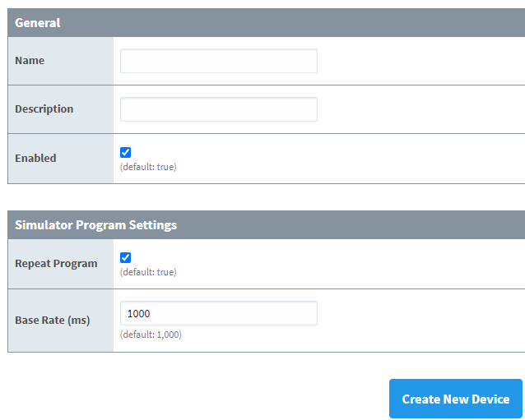This screenshot has width=525, height=420.
Task: Toggle the Repeat Program checkbox
Action: 125,257
